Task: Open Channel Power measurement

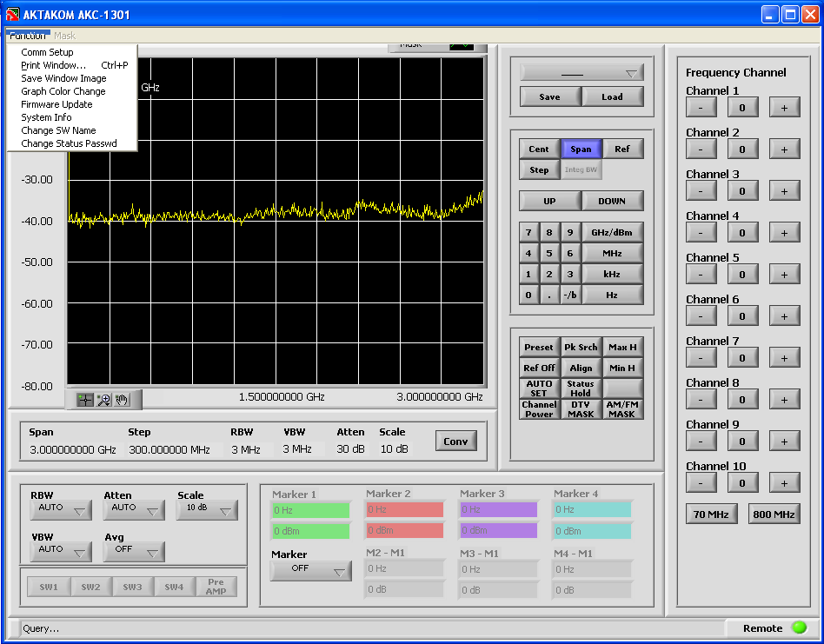Action: click(539, 409)
